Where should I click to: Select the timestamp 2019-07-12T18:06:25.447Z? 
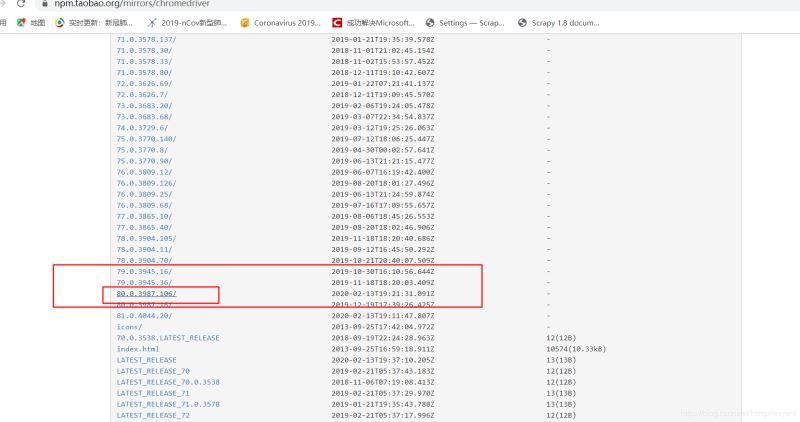tap(383, 139)
